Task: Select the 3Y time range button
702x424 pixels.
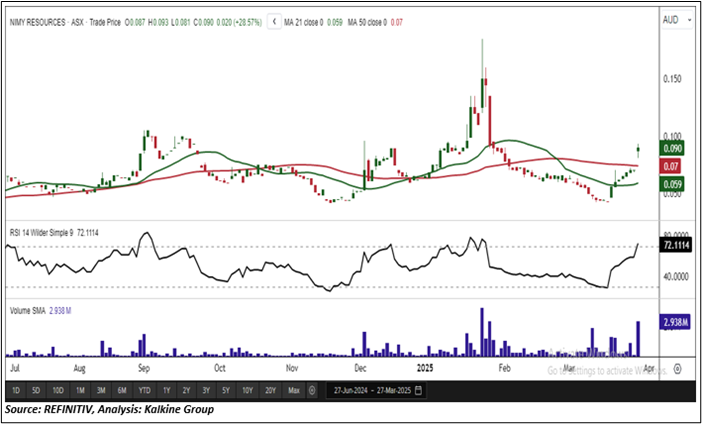Action: [206, 390]
